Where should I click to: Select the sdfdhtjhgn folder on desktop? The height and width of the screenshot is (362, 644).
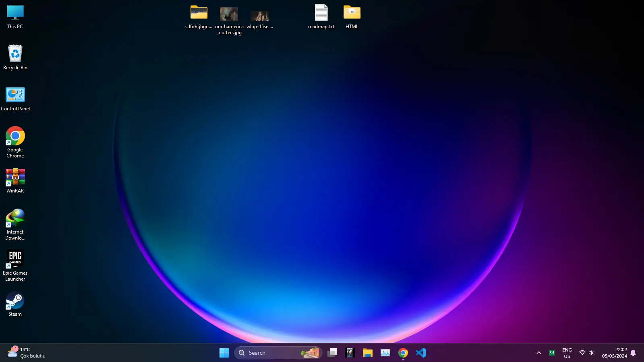(199, 17)
